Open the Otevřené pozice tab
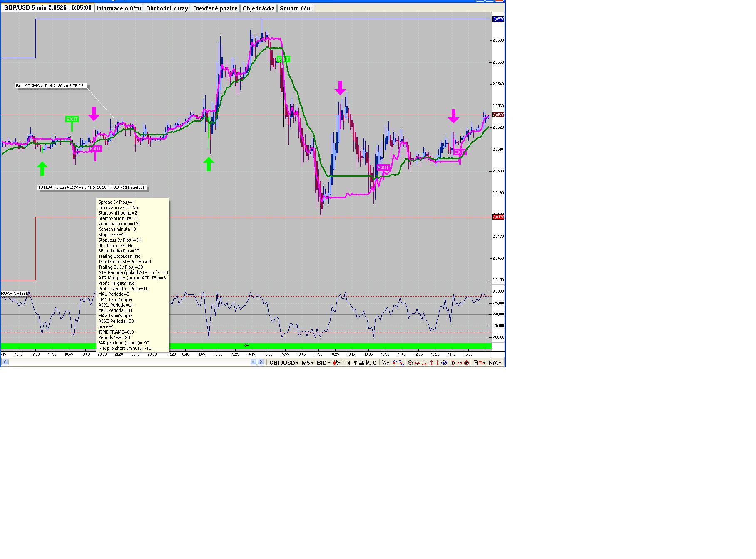 point(215,8)
